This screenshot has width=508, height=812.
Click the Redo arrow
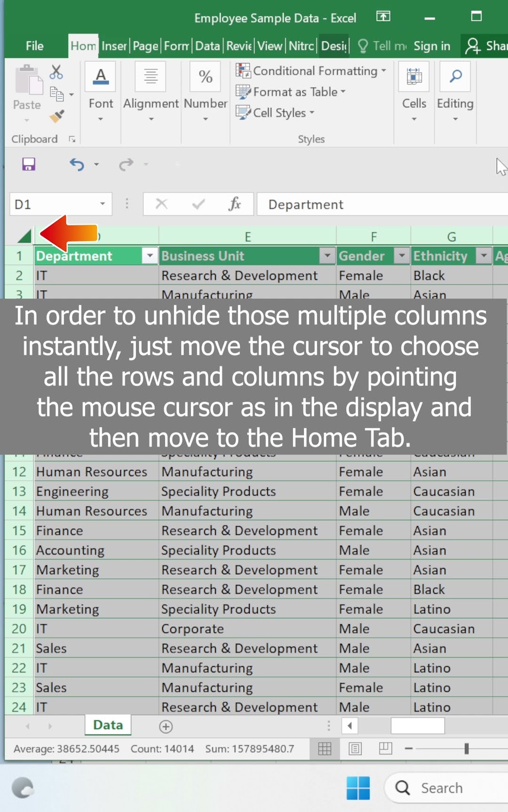126,164
